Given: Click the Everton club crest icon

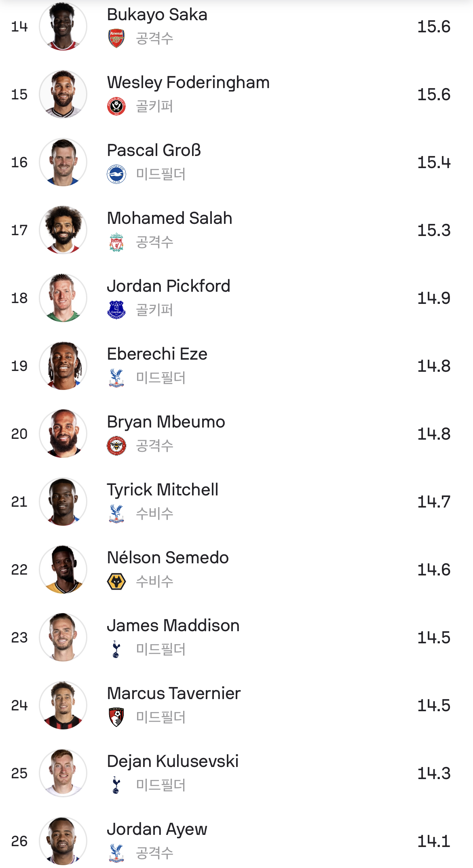Looking at the screenshot, I should (x=116, y=310).
